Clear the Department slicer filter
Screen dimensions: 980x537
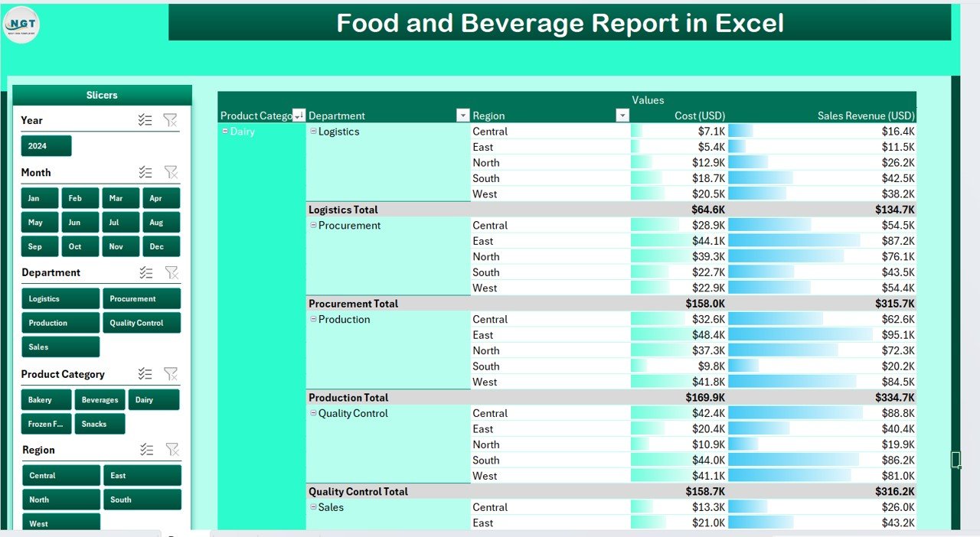(x=171, y=272)
